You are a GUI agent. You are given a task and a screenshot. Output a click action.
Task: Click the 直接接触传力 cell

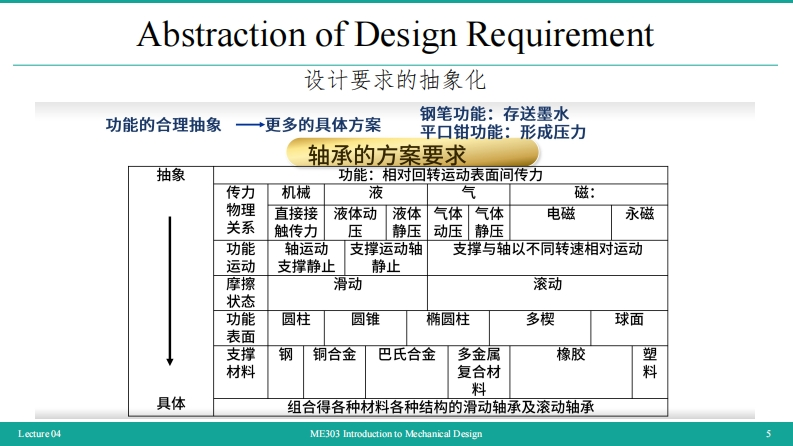click(x=296, y=221)
